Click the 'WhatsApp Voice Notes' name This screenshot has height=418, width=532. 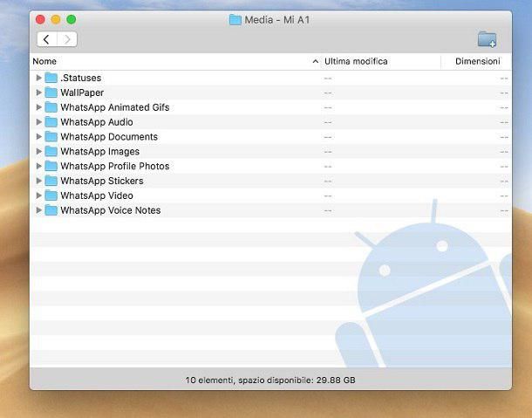110,210
